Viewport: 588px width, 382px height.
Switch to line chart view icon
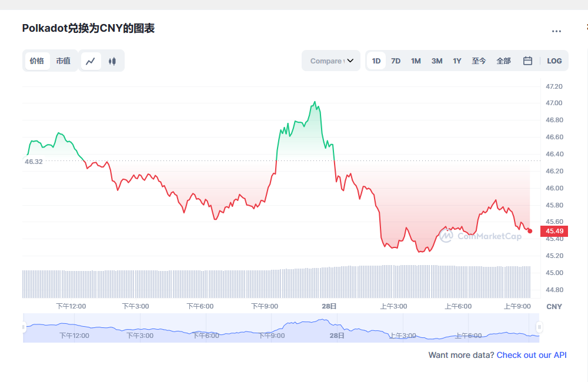[91, 61]
